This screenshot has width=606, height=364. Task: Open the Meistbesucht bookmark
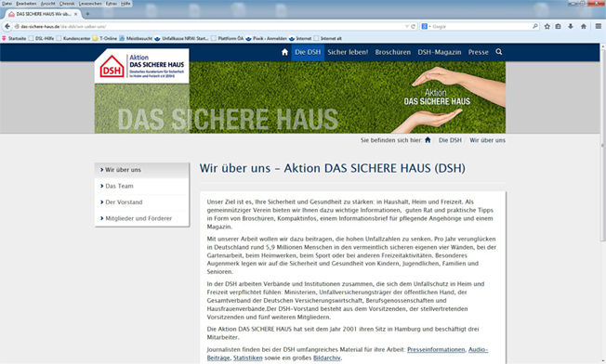tap(136, 38)
